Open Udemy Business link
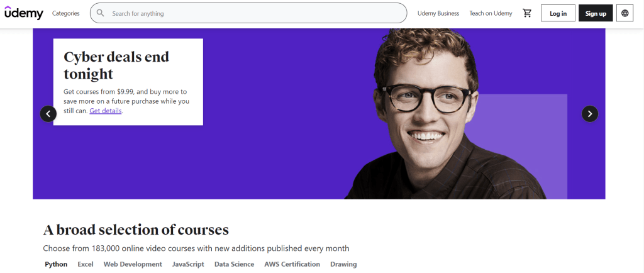The width and height of the screenshot is (644, 273). point(438,13)
